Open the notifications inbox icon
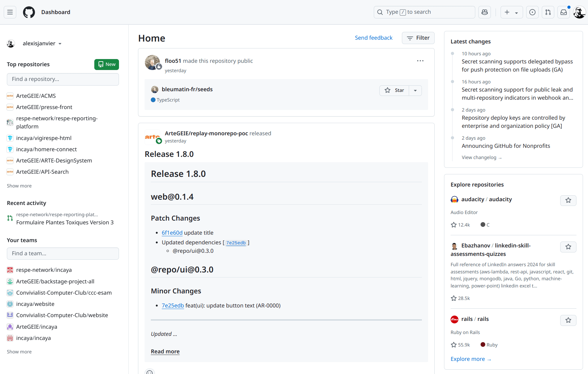588x374 pixels. point(564,12)
